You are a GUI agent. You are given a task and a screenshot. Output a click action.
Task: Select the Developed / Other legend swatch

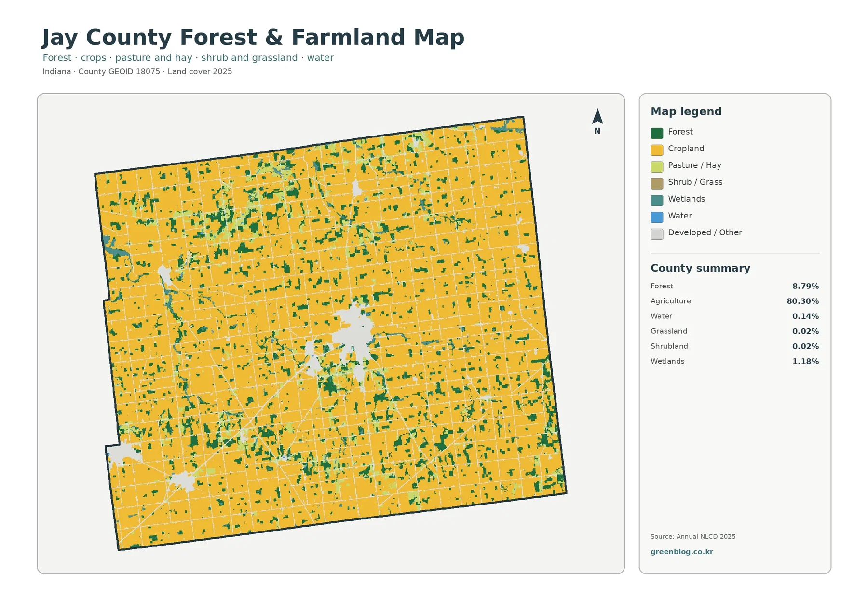(x=657, y=234)
